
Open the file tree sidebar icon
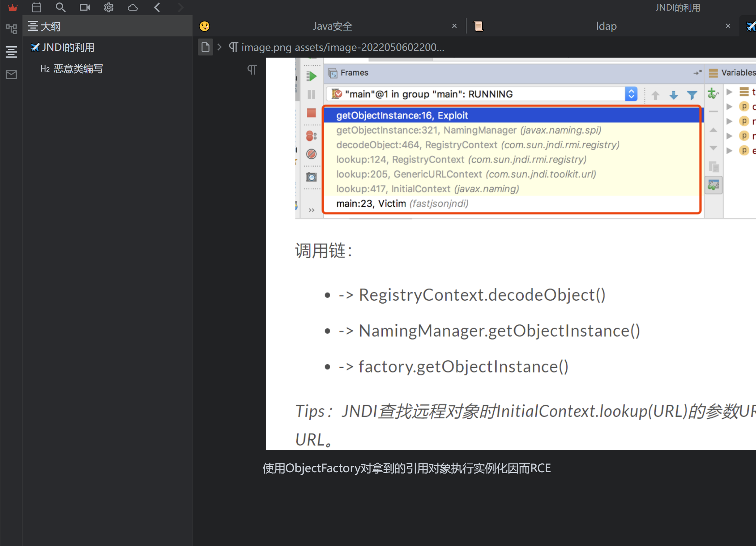[11, 29]
